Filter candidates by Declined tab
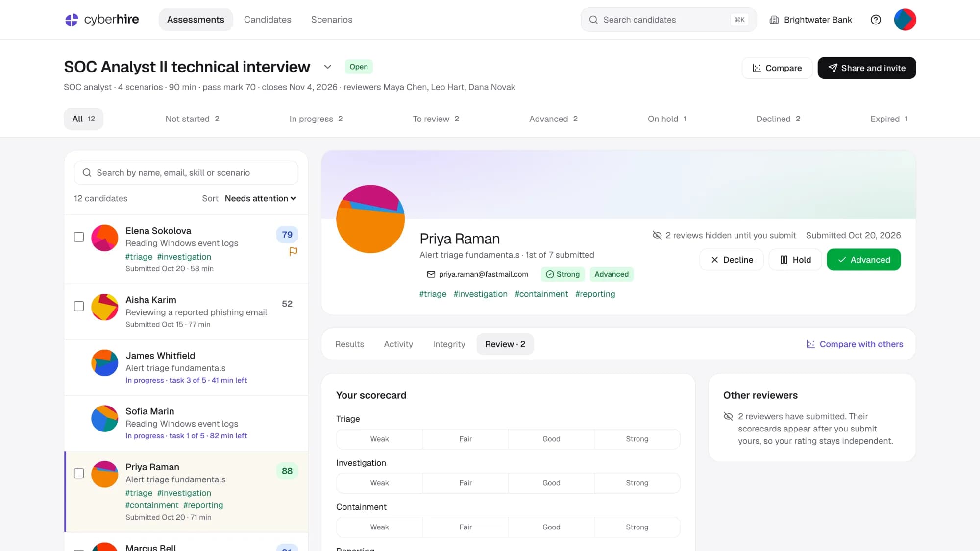The image size is (980, 551). (x=778, y=119)
